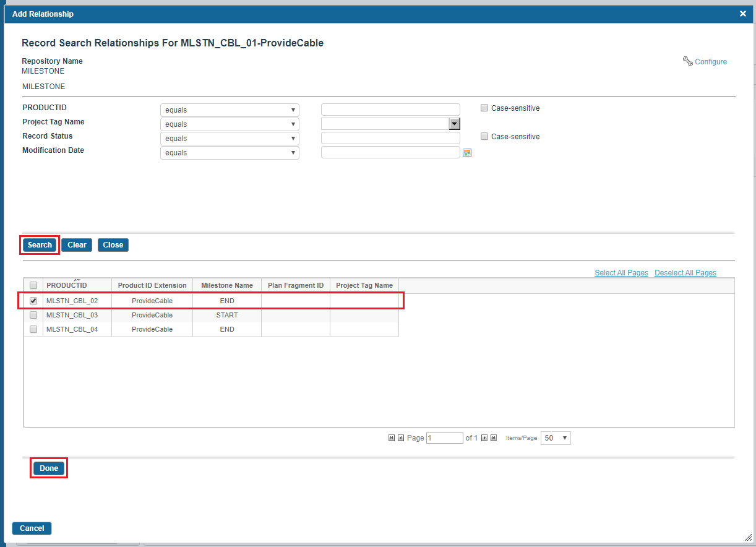Viewport: 756px width, 547px height.
Task: Click ProvideCable in MLSTN_CBL_02 row
Action: click(152, 301)
